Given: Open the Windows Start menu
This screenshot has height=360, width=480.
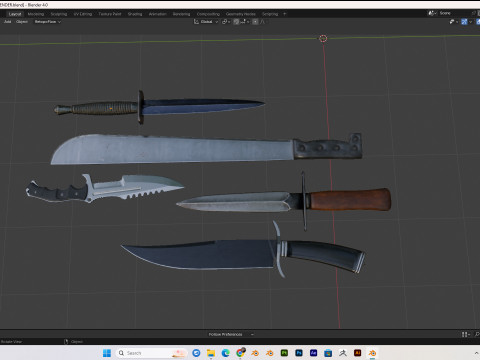Looking at the screenshot, I should click(107, 353).
